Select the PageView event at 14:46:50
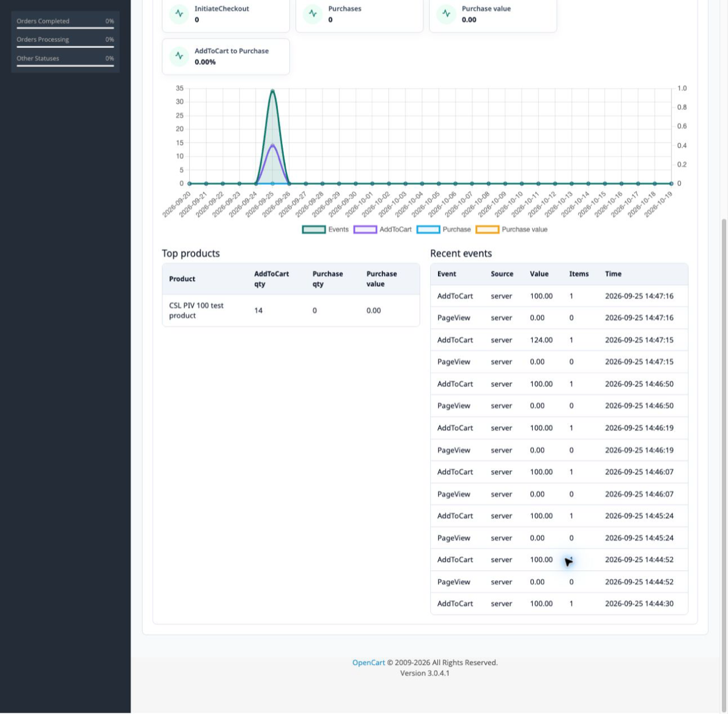The width and height of the screenshot is (728, 714). click(454, 406)
